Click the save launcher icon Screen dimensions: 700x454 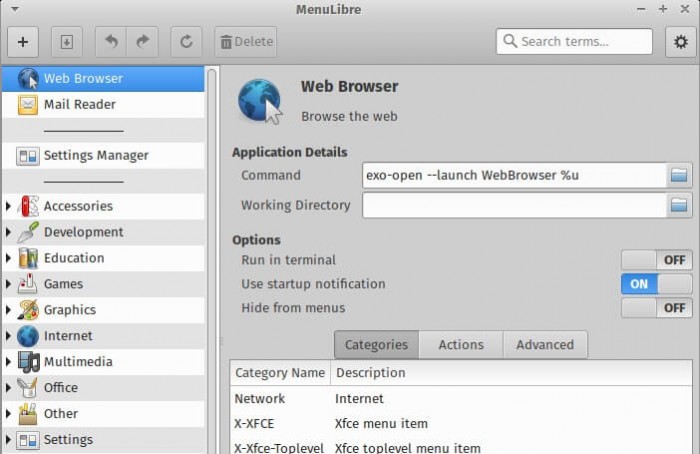(67, 42)
